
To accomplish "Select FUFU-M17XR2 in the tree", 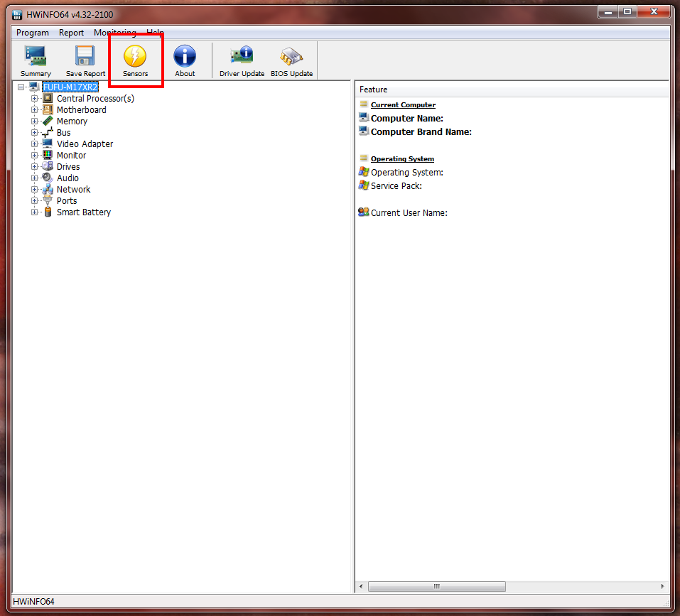I will click(70, 87).
